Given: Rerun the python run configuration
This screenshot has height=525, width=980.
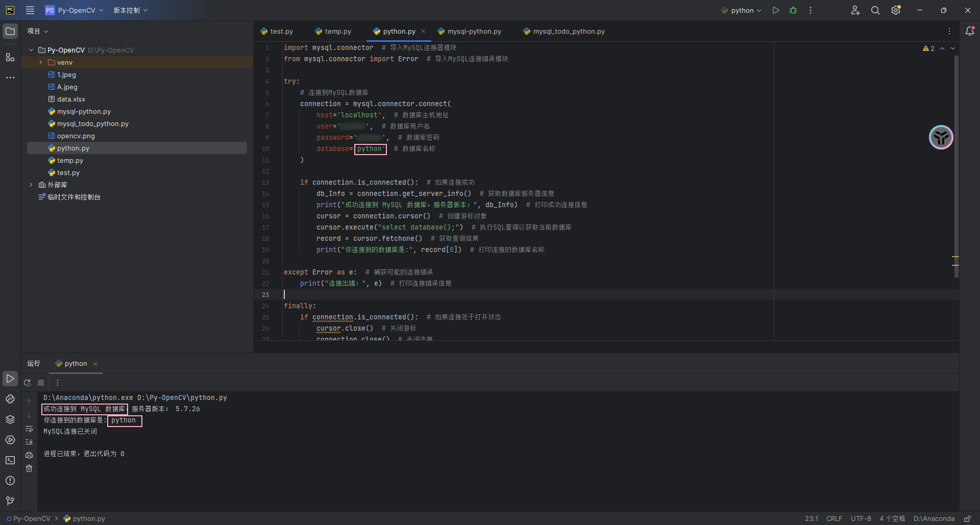Looking at the screenshot, I should (x=27, y=383).
